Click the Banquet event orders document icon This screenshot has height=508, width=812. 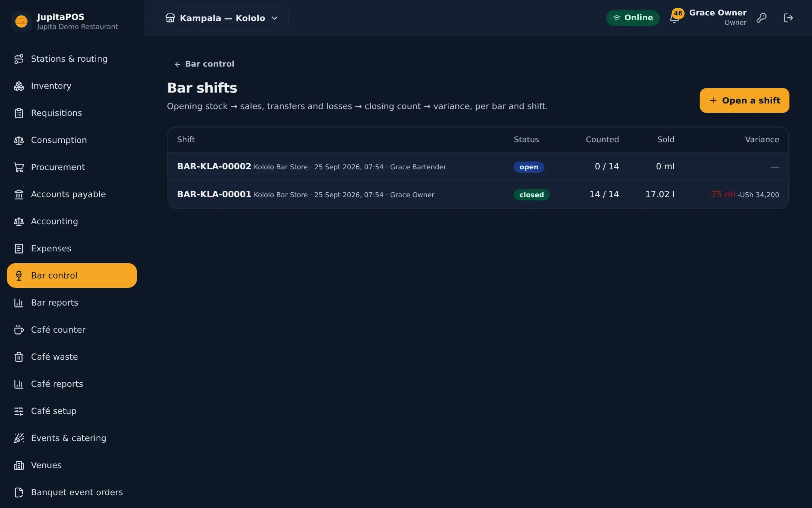19,492
